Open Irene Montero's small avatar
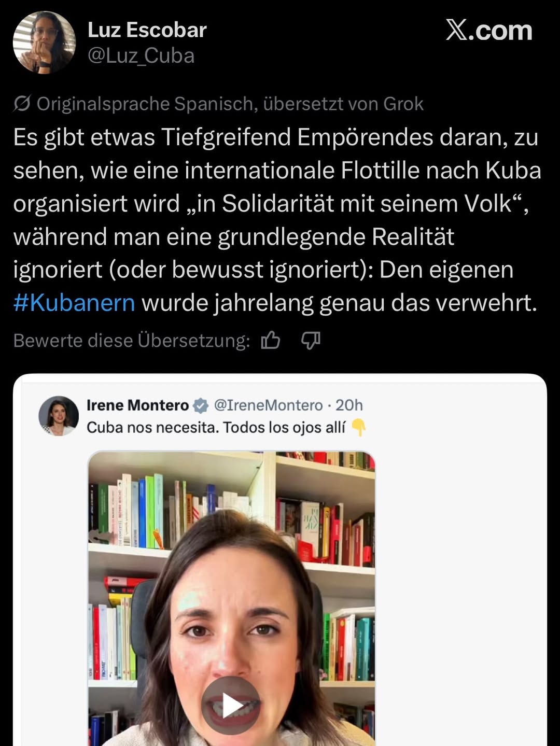This screenshot has height=746, width=560. coord(58,416)
